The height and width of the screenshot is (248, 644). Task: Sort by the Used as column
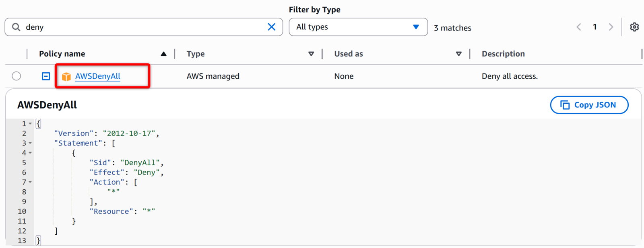pos(458,54)
